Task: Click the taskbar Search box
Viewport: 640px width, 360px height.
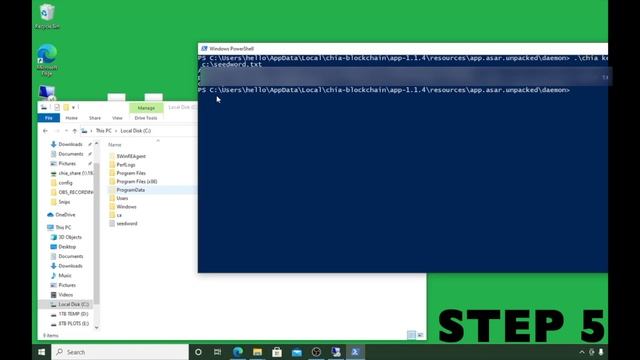Action: (120, 352)
